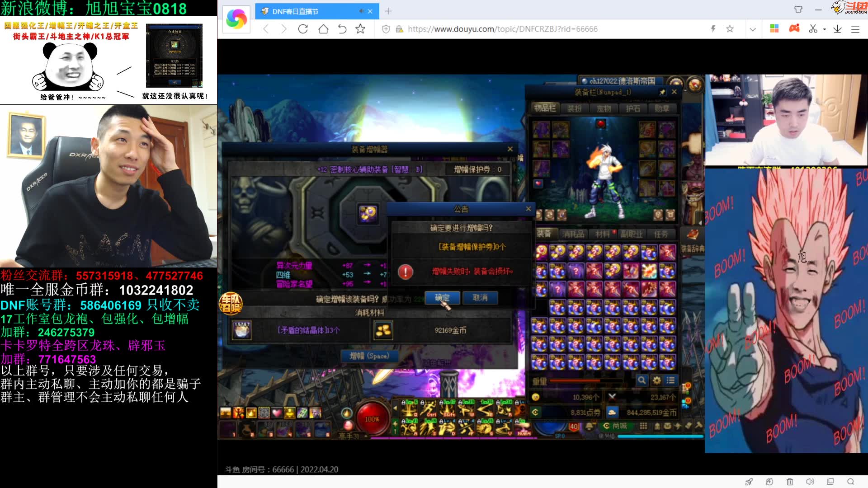Toggle volume icon in browser status bar
The height and width of the screenshot is (488, 868).
(810, 482)
